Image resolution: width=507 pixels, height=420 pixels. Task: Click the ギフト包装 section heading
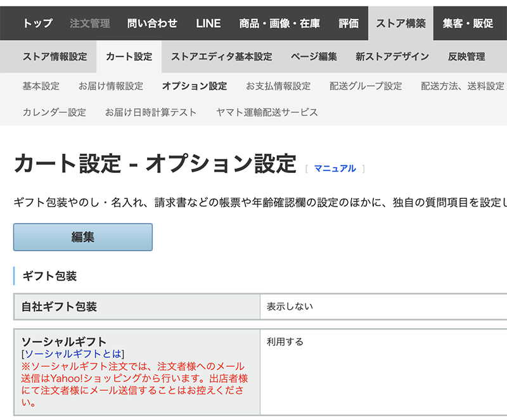pyautogui.click(x=49, y=276)
